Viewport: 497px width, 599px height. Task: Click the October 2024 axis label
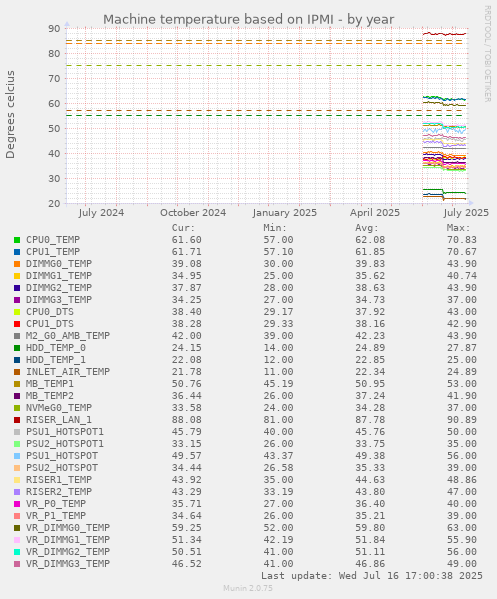(193, 213)
